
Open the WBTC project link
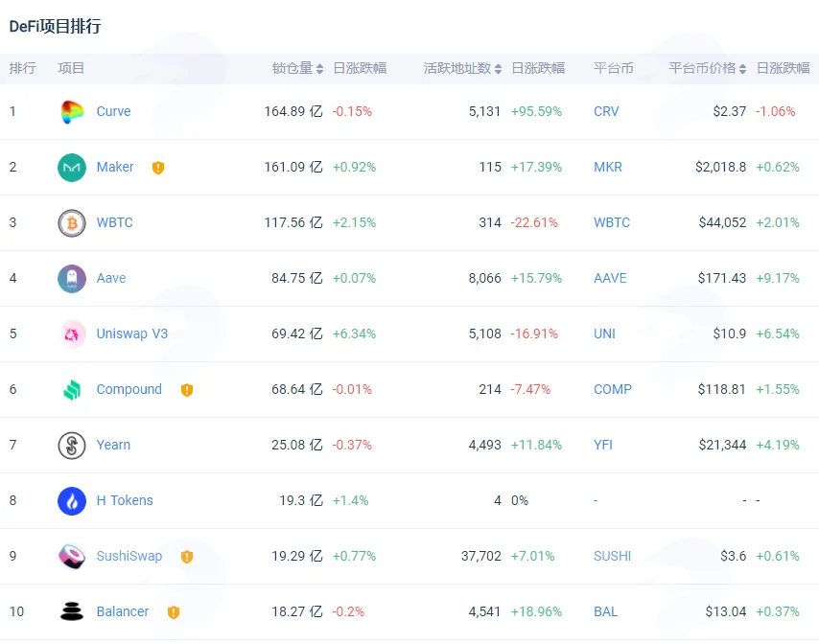(114, 222)
